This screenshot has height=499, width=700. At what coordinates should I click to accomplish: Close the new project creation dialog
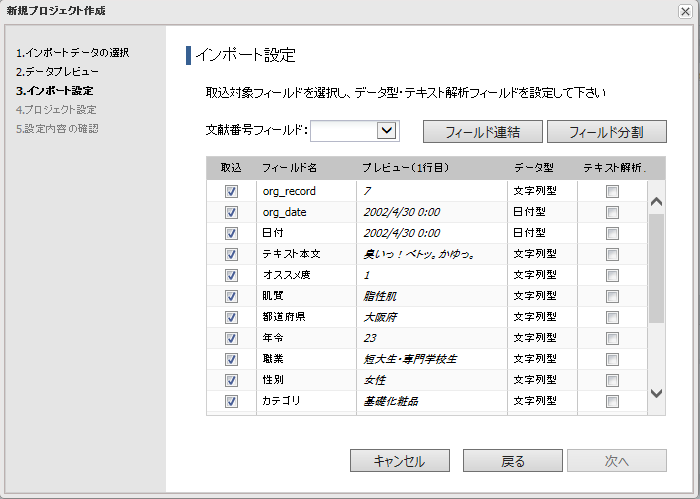(x=685, y=10)
